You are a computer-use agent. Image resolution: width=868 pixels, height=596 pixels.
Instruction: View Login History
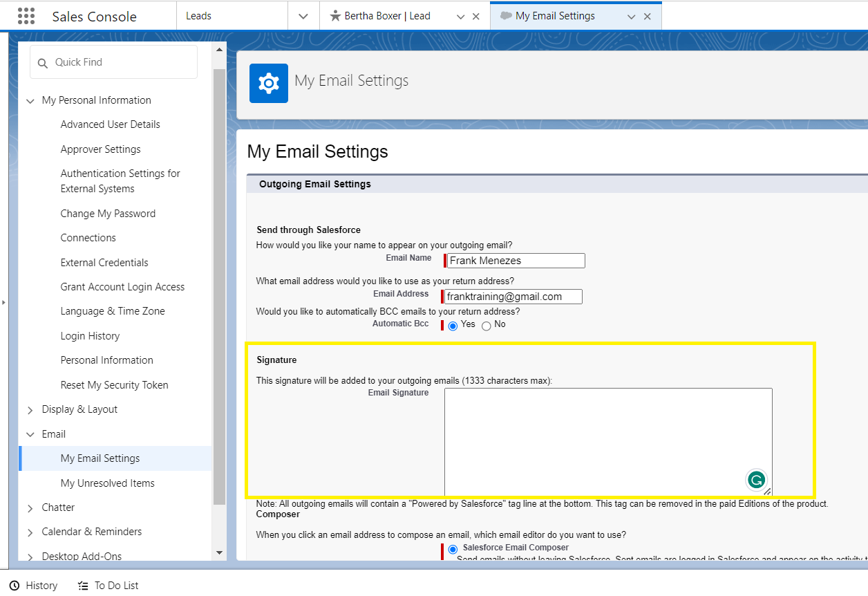pos(91,336)
